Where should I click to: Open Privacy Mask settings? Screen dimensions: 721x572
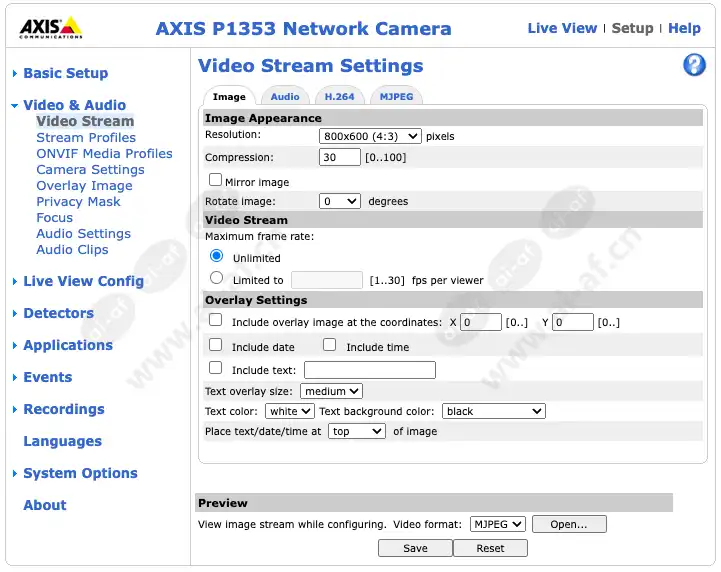point(78,201)
